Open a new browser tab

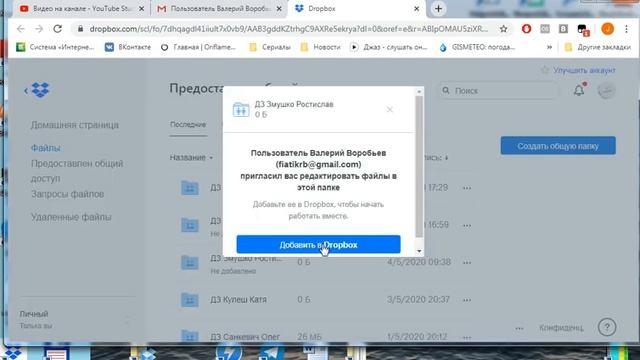pyautogui.click(x=438, y=9)
